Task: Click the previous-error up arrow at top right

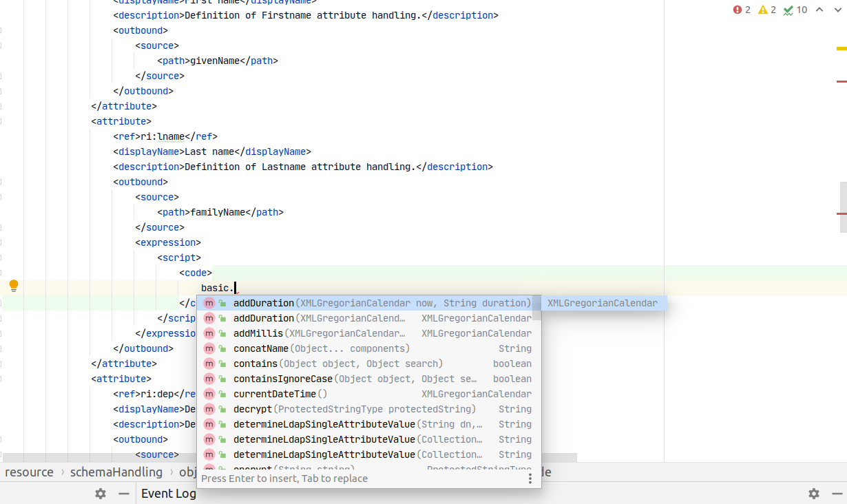Action: coord(819,10)
